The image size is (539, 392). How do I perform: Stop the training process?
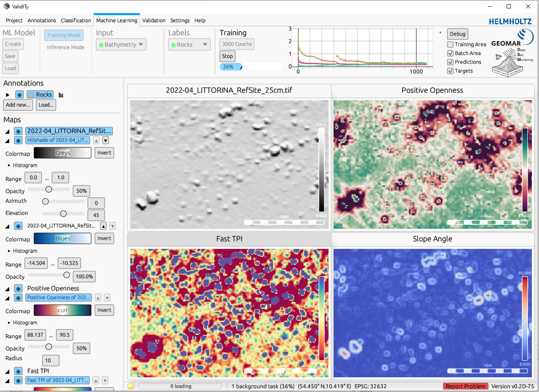(227, 56)
